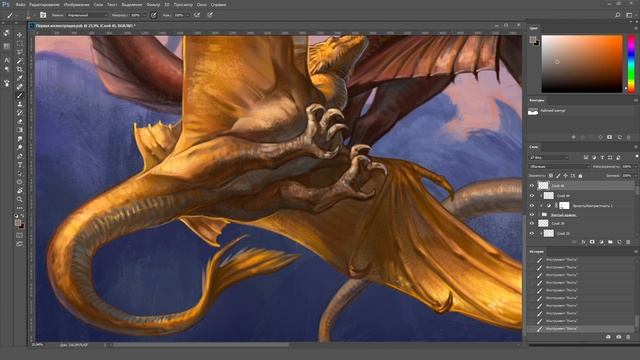Select the Horizontal Type tool
640x360 pixels.
click(20, 164)
